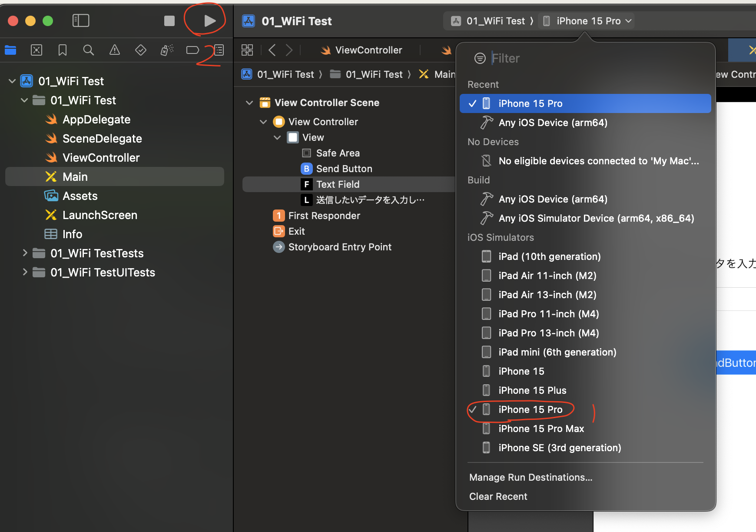Expand the 01_WiFi TestTests folder
The height and width of the screenshot is (532, 756).
point(25,253)
